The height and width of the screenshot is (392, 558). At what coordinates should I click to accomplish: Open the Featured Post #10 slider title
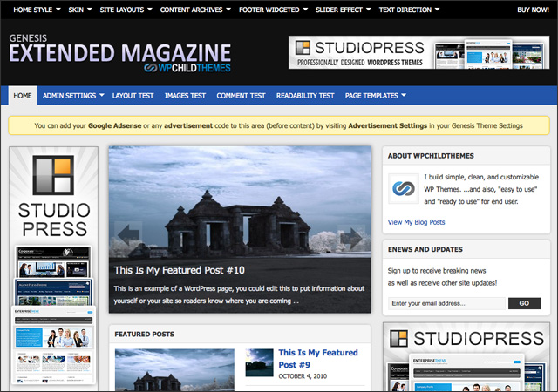180,270
